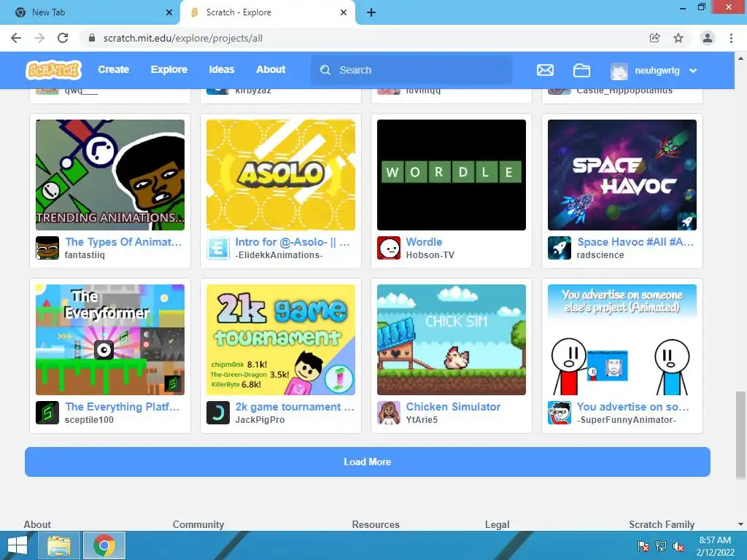Open the Space Havoc project thumbnail
The height and width of the screenshot is (560, 747).
[622, 175]
